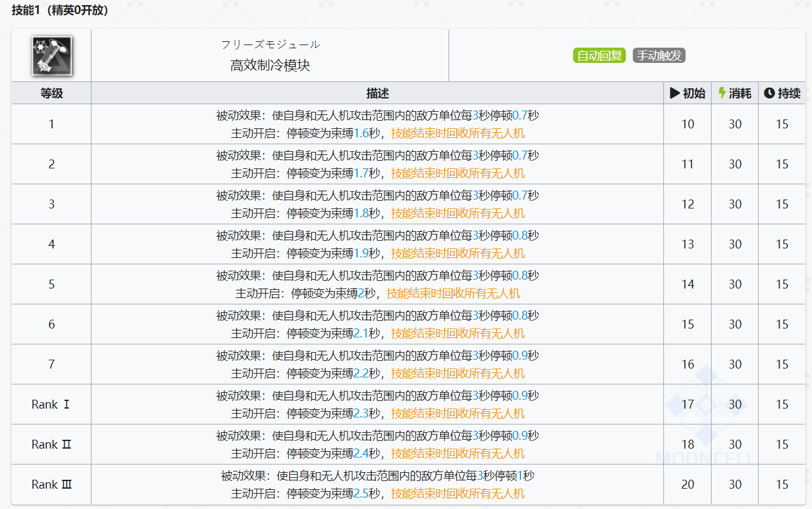Select the 等级 column header

(51, 93)
